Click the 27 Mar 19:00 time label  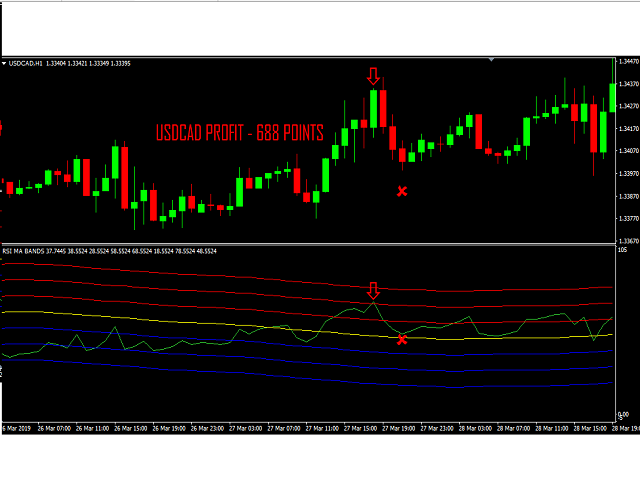[398, 429]
